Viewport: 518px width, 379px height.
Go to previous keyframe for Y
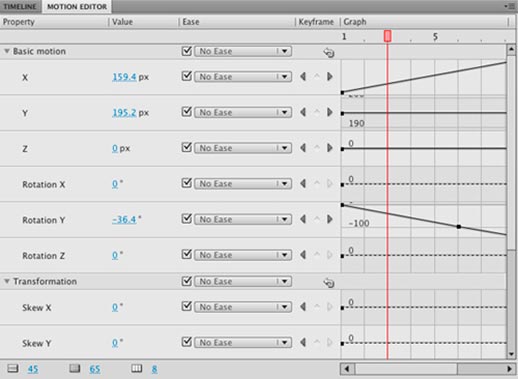(x=303, y=112)
